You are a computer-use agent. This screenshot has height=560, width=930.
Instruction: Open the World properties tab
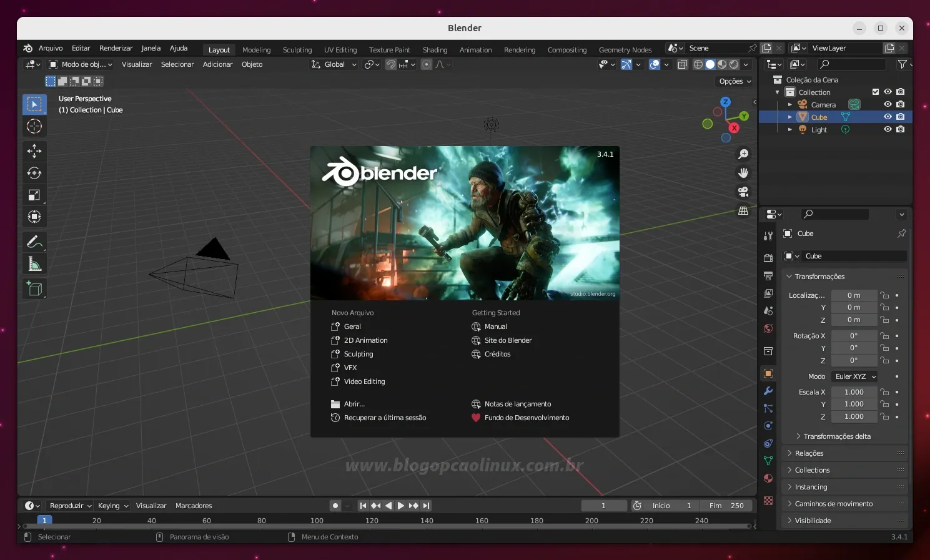[768, 328]
